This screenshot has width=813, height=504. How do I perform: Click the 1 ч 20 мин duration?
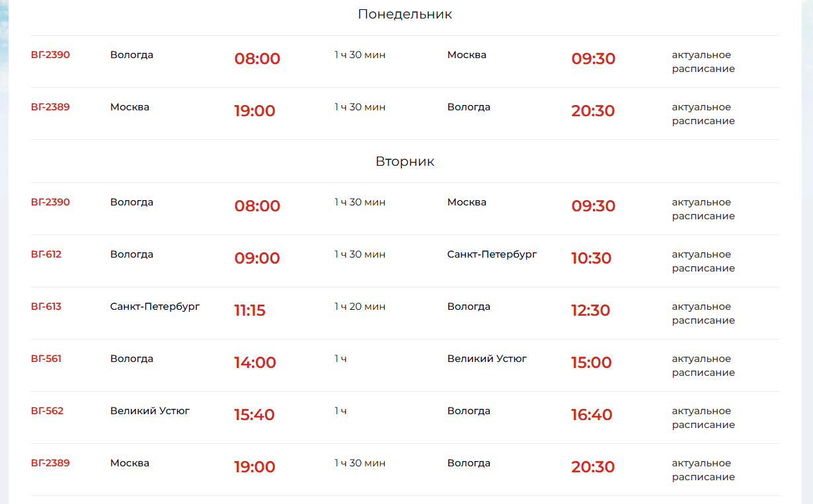click(360, 306)
